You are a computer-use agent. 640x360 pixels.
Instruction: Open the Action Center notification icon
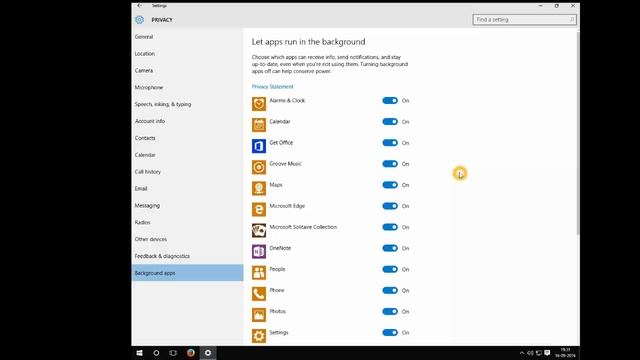click(547, 353)
